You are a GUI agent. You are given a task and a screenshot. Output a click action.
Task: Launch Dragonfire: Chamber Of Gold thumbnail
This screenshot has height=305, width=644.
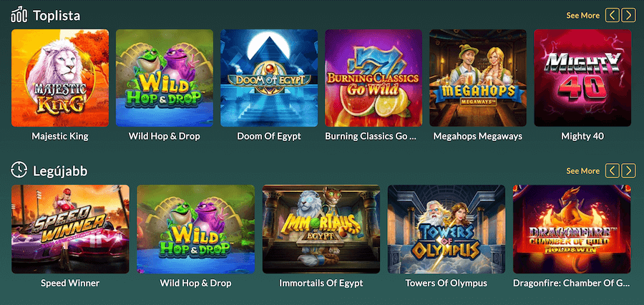pos(572,229)
